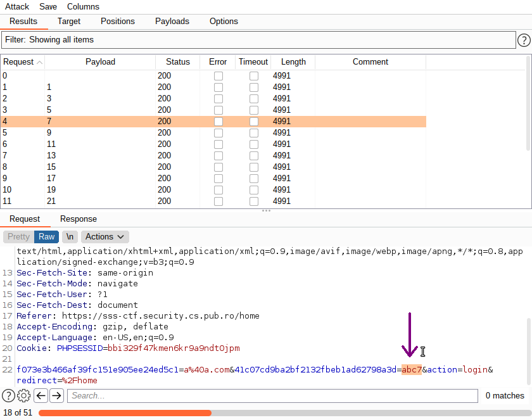Select result row with payload 9

coord(213,132)
